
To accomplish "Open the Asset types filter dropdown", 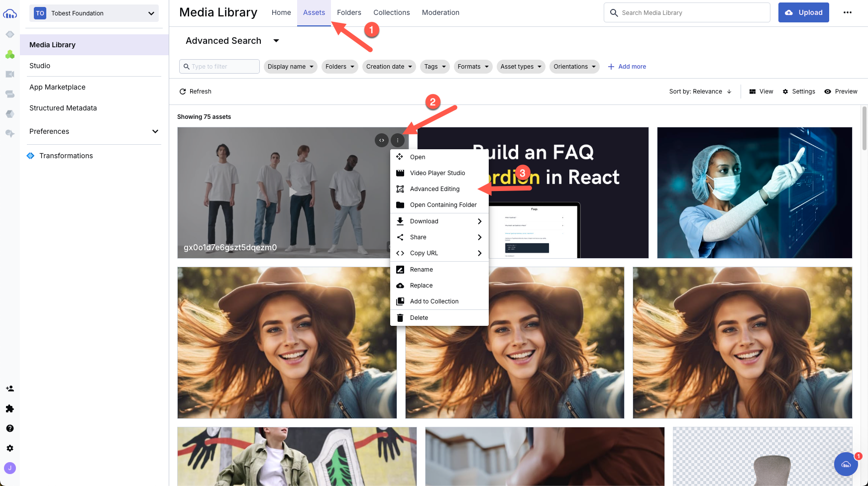I will (521, 67).
